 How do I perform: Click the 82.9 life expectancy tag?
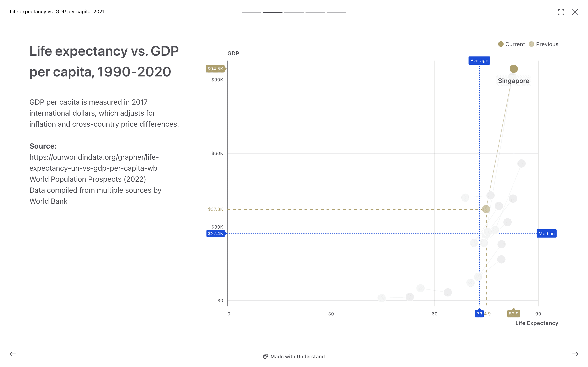pos(513,314)
